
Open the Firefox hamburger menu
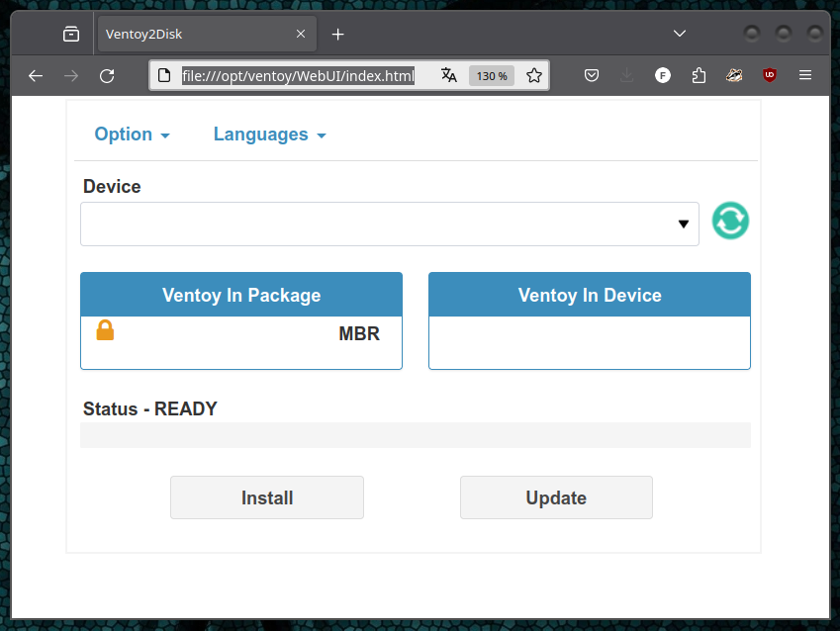click(x=804, y=74)
